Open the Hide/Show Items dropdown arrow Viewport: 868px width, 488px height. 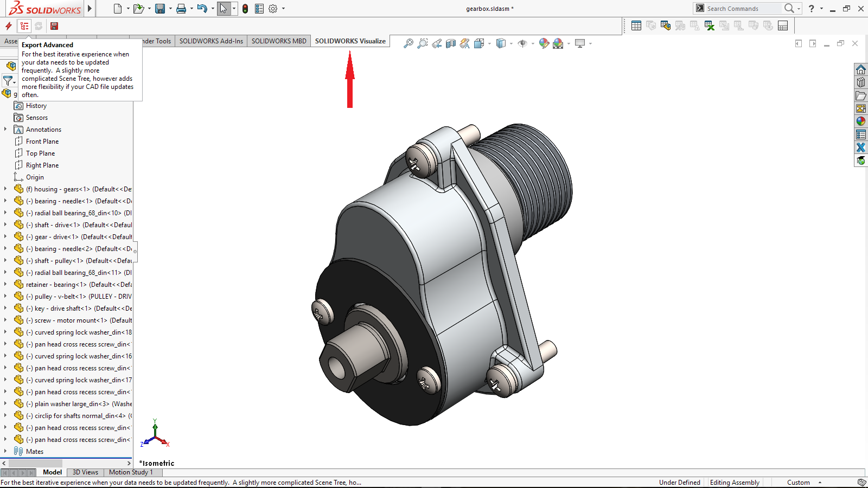point(533,43)
